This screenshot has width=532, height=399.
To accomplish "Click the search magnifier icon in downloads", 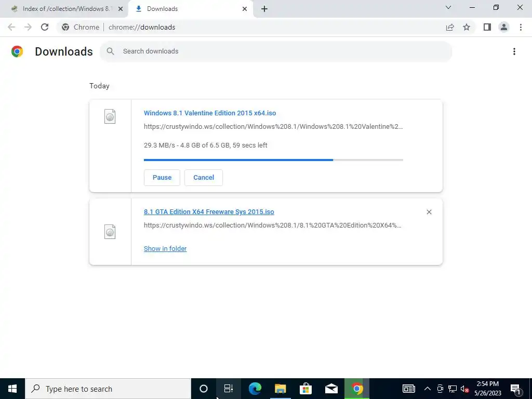I will tap(110, 51).
